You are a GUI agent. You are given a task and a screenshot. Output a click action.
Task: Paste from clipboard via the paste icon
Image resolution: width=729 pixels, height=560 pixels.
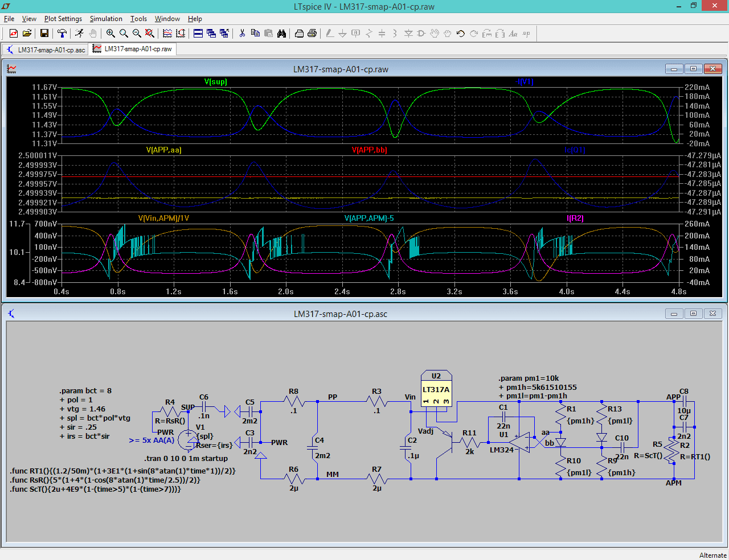(x=269, y=33)
